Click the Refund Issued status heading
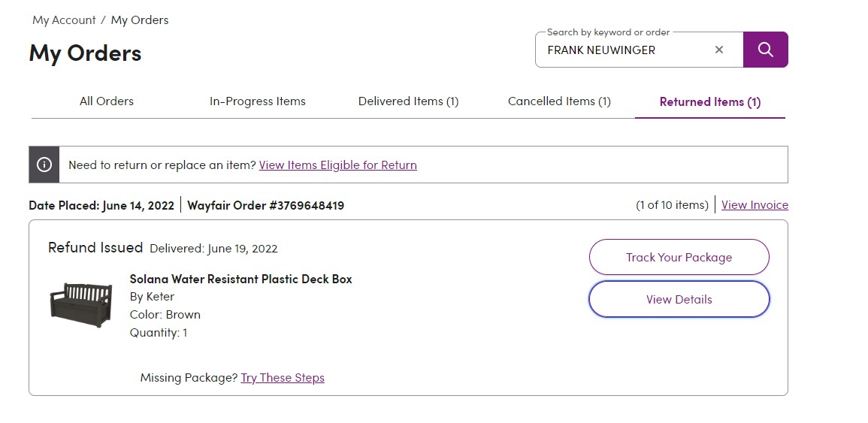 pyautogui.click(x=95, y=247)
